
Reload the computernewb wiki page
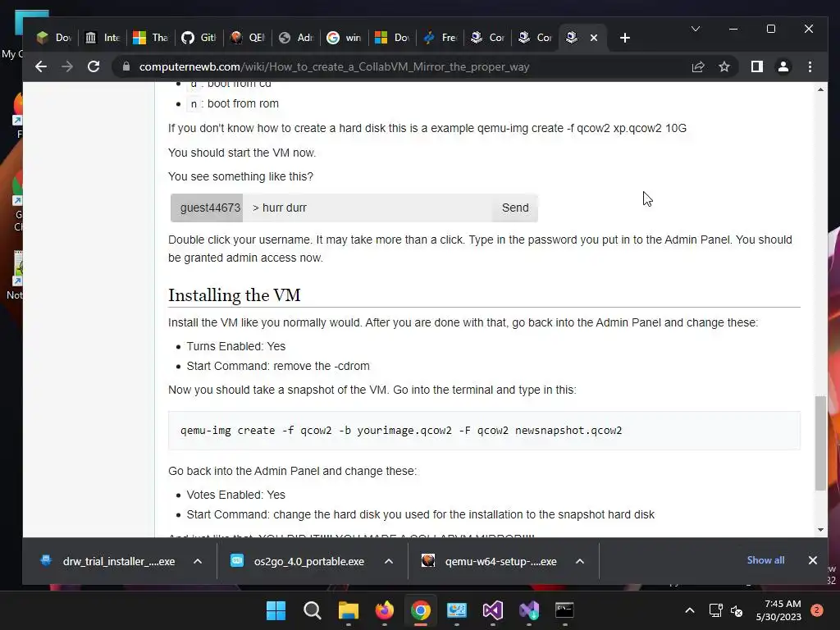[x=94, y=67]
